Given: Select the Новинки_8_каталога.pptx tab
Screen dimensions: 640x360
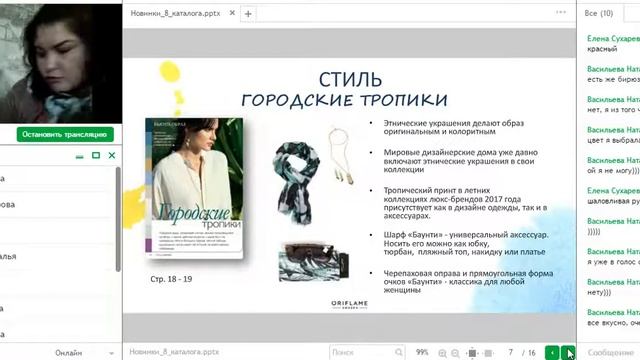Looking at the screenshot, I should pyautogui.click(x=176, y=13).
